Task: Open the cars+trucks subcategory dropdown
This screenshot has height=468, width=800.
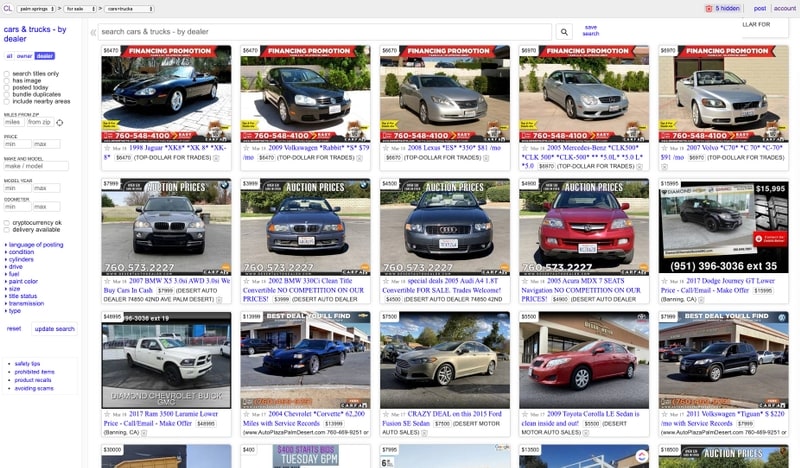Action: tap(129, 9)
